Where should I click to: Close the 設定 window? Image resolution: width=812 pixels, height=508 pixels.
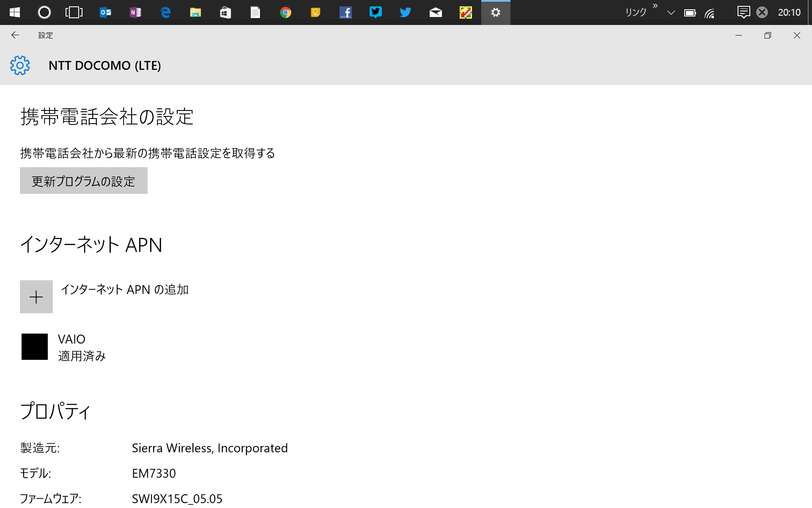pos(797,36)
